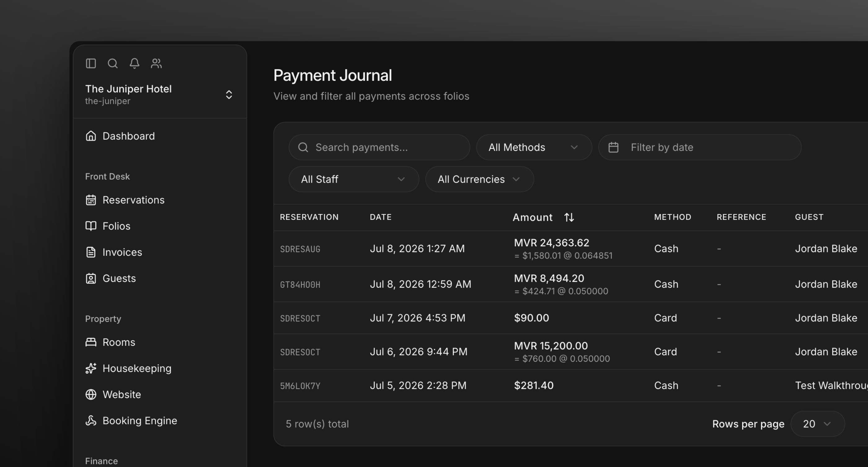868x467 pixels.
Task: Click date Jul 8, 2026 12:59 AM
Action: pos(421,285)
